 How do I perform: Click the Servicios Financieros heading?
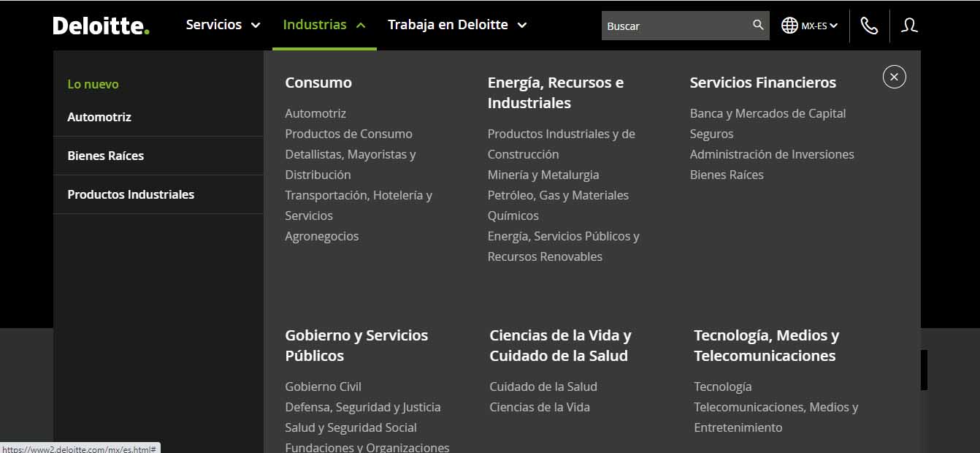click(x=763, y=83)
